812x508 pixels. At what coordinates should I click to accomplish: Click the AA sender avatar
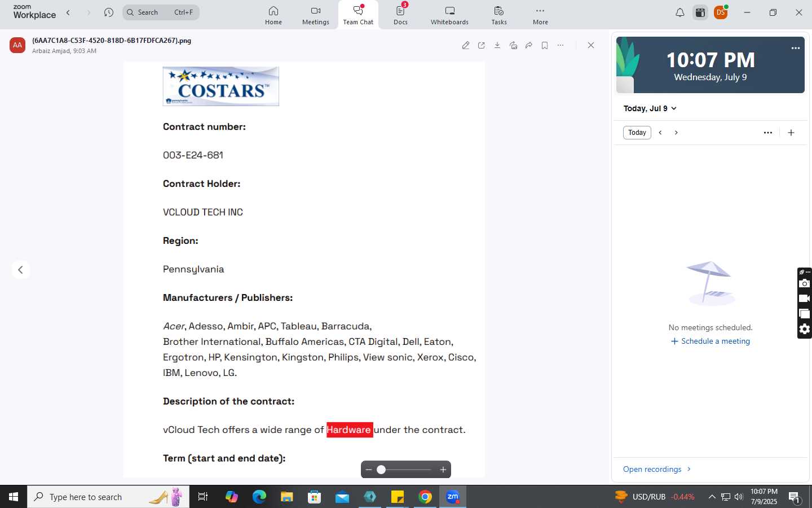coord(17,45)
